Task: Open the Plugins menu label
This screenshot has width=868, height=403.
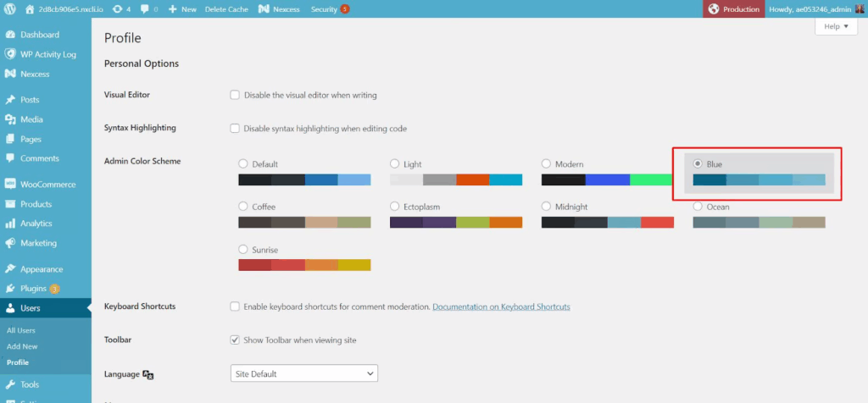Action: tap(33, 289)
